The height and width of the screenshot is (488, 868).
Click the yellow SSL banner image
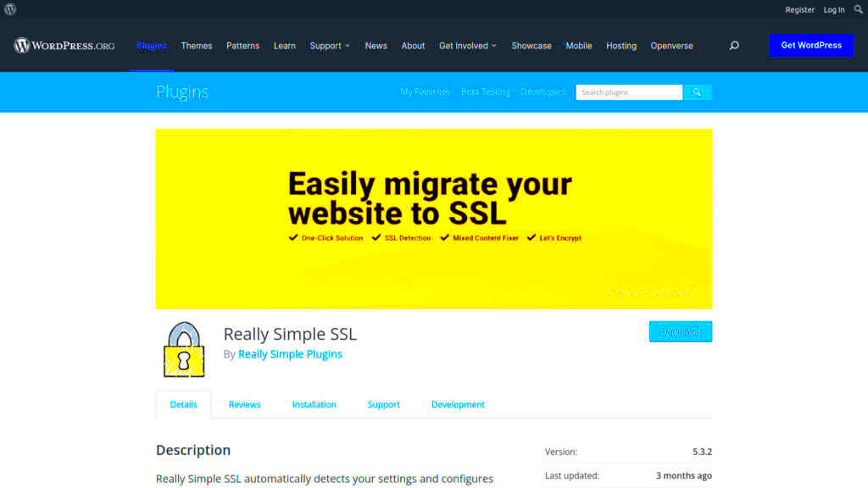(x=434, y=219)
